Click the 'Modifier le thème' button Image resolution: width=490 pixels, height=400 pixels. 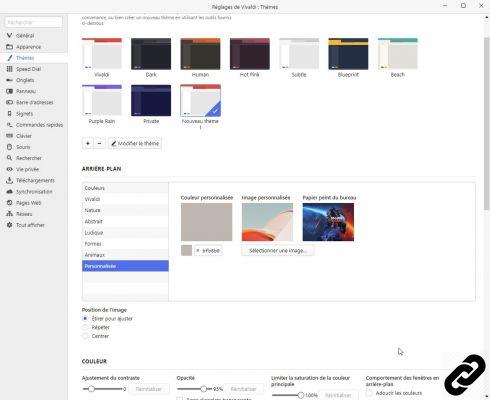[135, 143]
